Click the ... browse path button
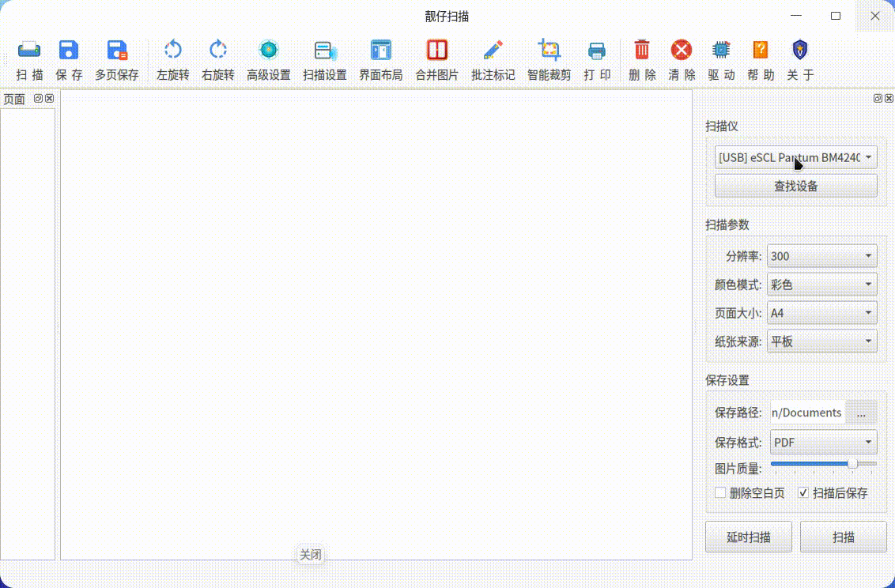The width and height of the screenshot is (895, 588). [861, 413]
